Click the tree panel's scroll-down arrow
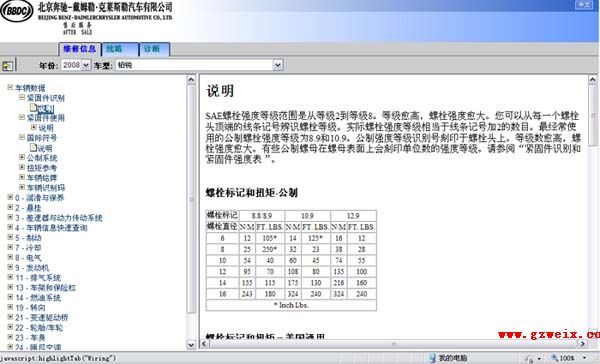 coord(191,344)
